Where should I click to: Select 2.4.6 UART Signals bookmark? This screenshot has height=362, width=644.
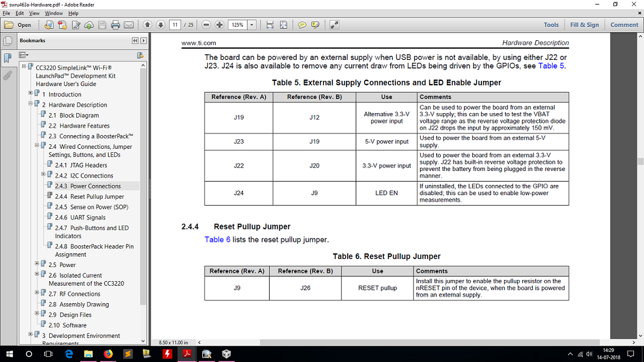pos(80,218)
